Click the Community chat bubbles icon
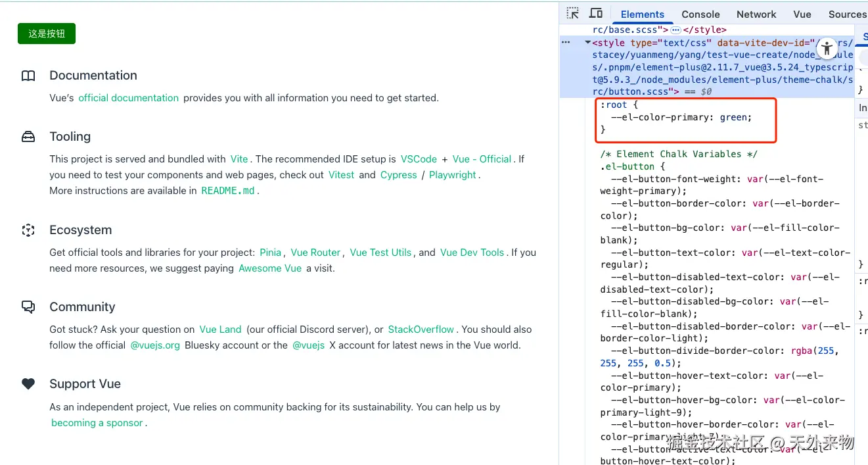 (x=28, y=307)
